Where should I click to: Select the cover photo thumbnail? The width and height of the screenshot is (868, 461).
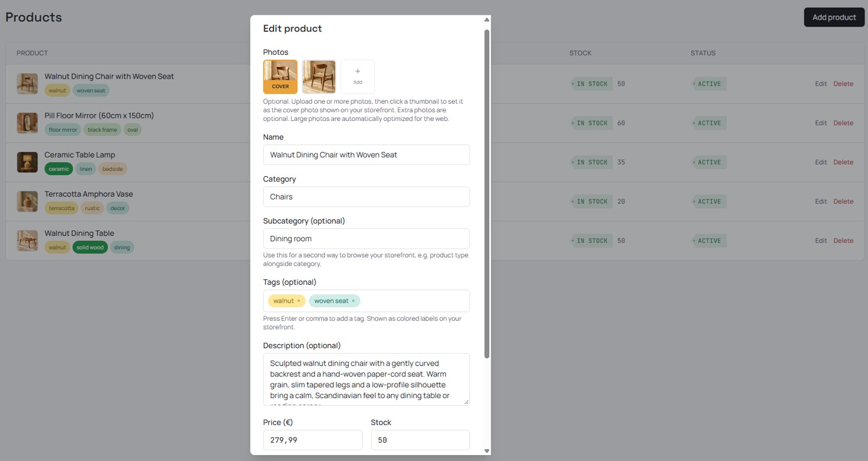tap(280, 76)
